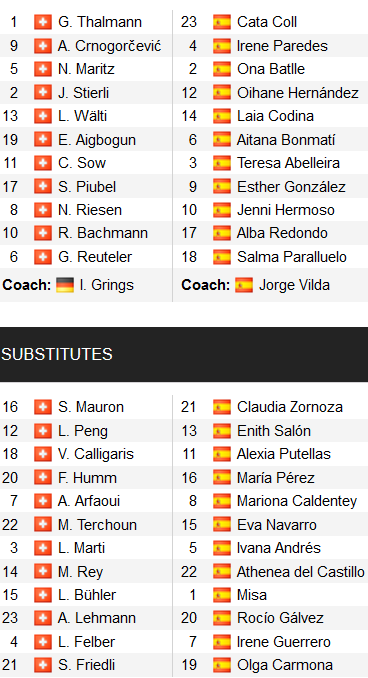368x678 pixels.
Task: Open substitute M. Terchoun
Action: [97, 524]
